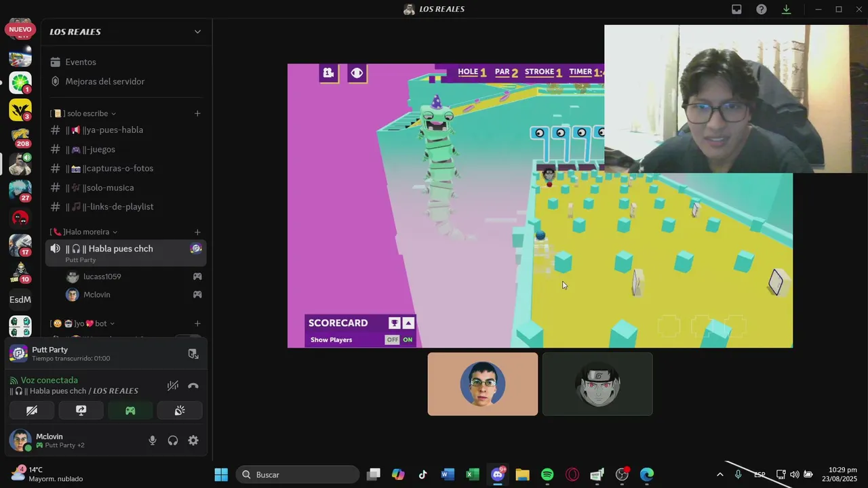The height and width of the screenshot is (488, 868).
Task: Open Word from taskbar
Action: coord(448,474)
